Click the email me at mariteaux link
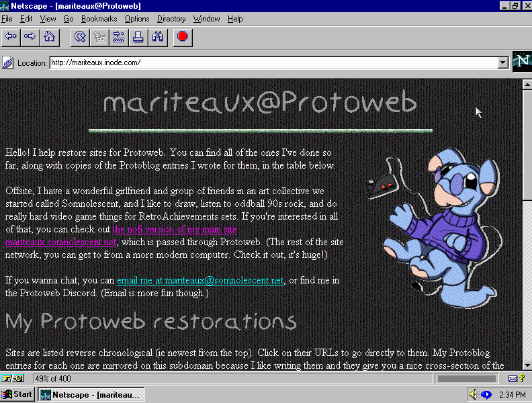The height and width of the screenshot is (403, 532). pos(200,280)
